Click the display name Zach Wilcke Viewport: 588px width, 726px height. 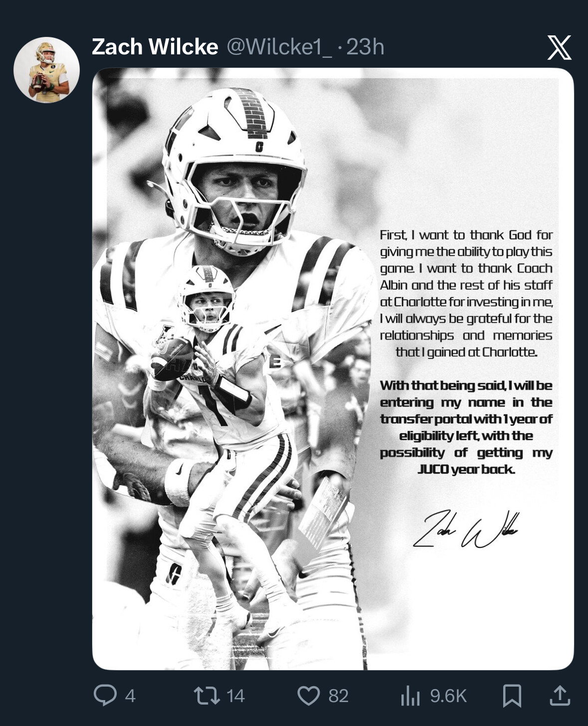point(155,47)
